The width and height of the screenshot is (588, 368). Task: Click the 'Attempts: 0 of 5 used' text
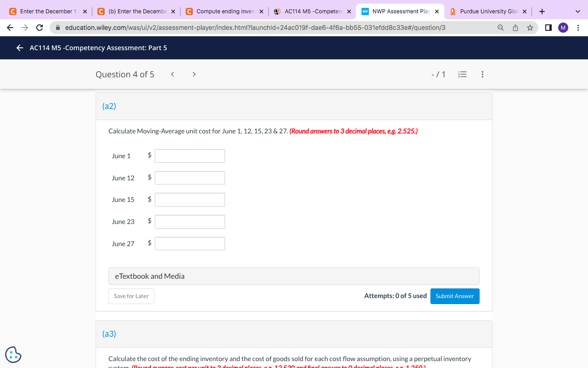pos(396,296)
